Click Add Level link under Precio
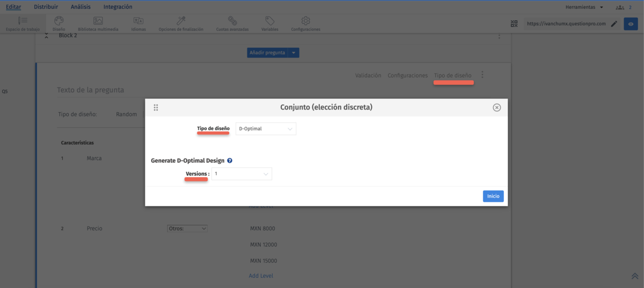The height and width of the screenshot is (288, 644). (x=261, y=276)
